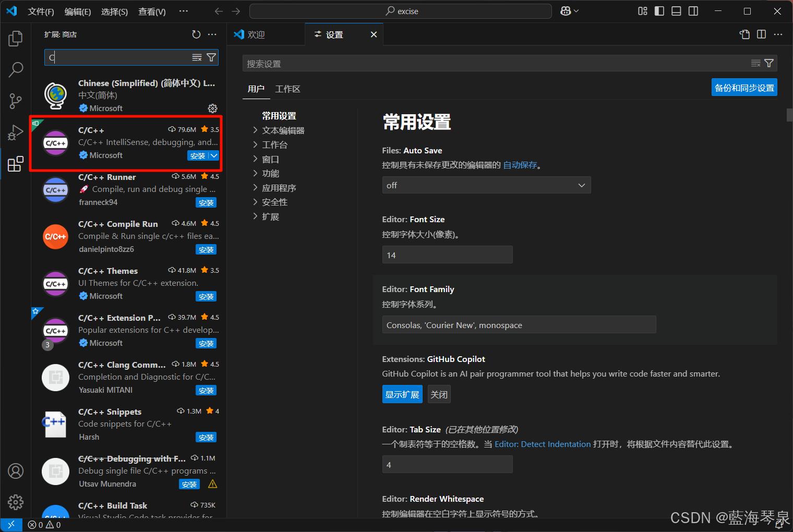Open editor more actions ellipsis

778,34
